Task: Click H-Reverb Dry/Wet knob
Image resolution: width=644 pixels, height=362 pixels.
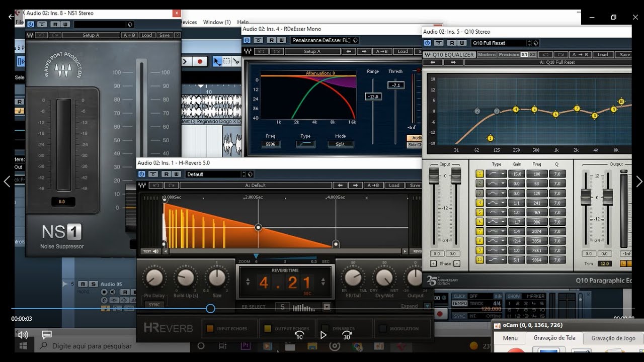Action: 384,278
